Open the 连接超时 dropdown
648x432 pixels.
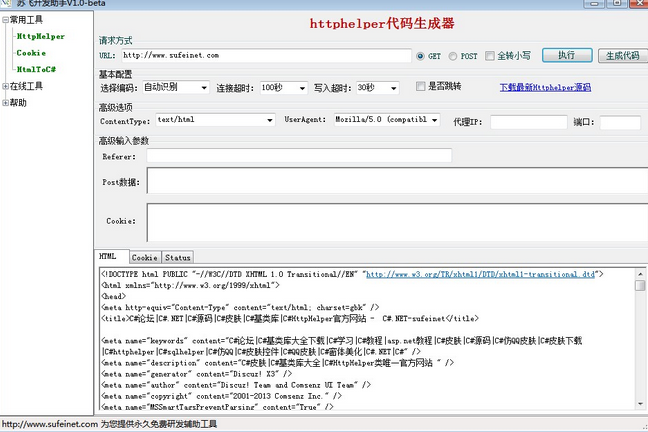(284, 88)
